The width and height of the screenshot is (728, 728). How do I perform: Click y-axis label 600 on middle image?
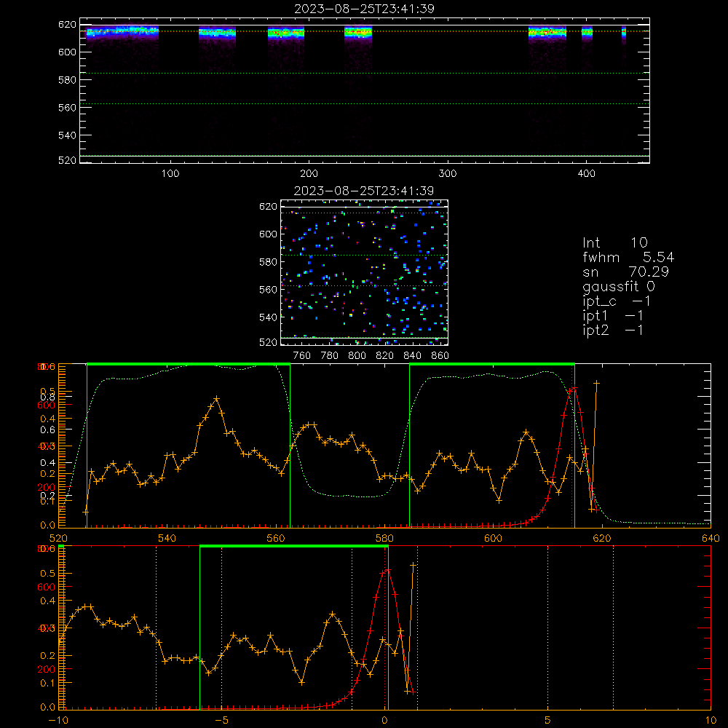pyautogui.click(x=269, y=234)
